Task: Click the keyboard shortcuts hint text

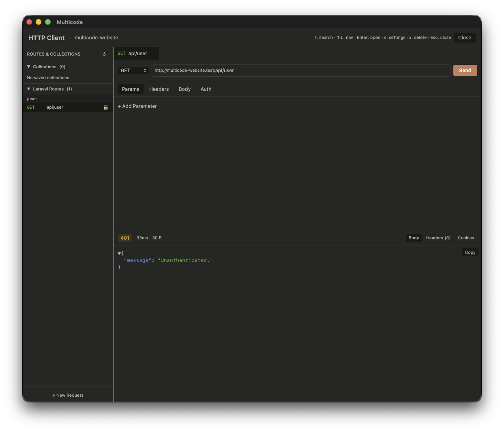Action: [x=383, y=38]
